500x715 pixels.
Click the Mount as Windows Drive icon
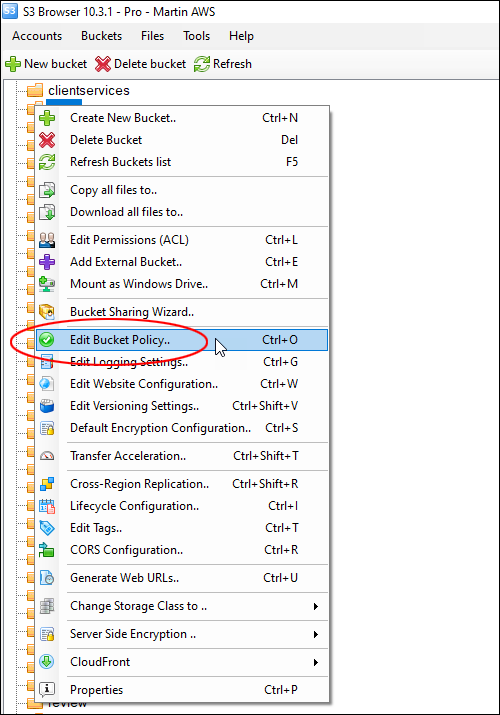tap(47, 284)
